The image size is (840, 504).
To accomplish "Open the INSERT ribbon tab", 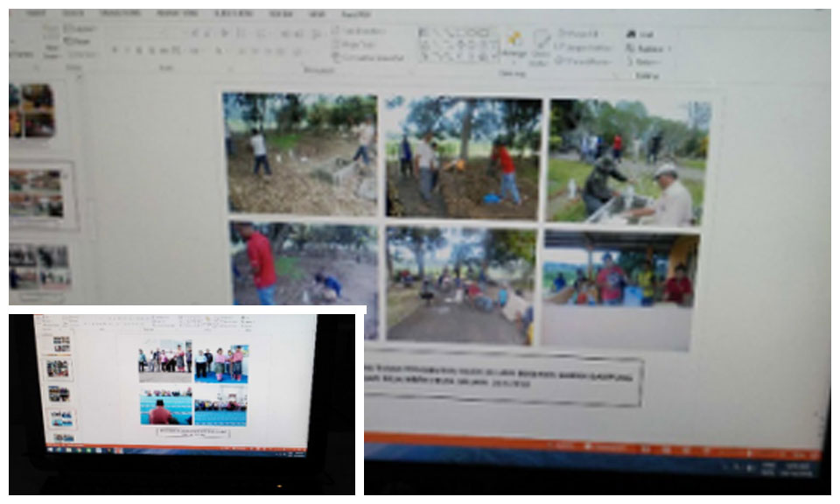I will [35, 15].
